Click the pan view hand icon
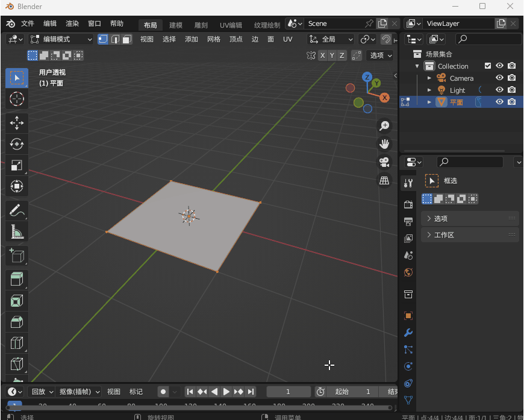Image resolution: width=524 pixels, height=420 pixels. tap(384, 144)
